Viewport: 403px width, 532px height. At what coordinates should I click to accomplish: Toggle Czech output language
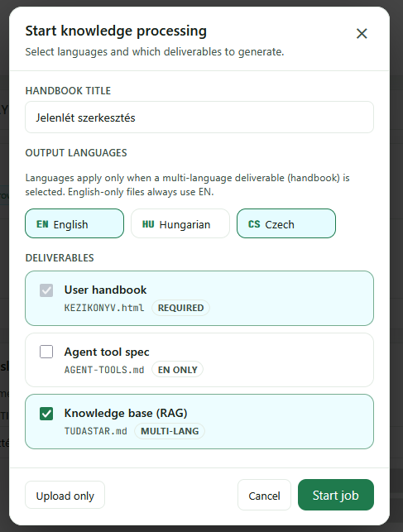click(x=286, y=223)
